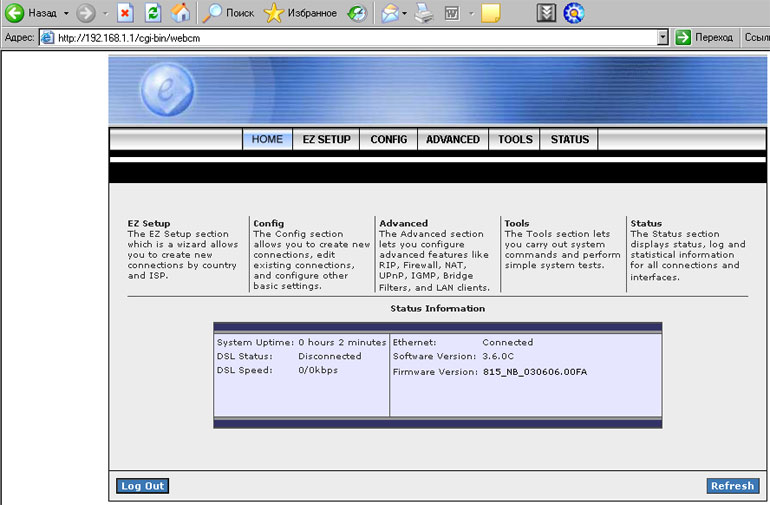Switch to the EZ SETUP tab
770x505 pixels.
click(327, 139)
